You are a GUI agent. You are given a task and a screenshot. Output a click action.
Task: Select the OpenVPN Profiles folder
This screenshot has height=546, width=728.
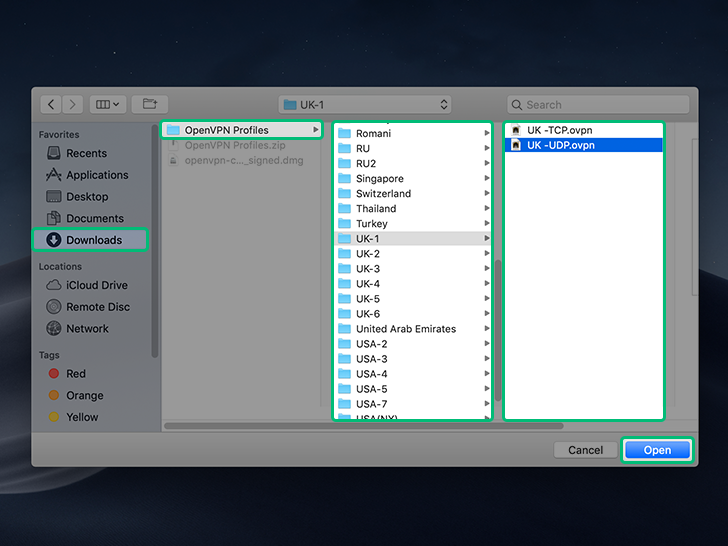click(241, 130)
